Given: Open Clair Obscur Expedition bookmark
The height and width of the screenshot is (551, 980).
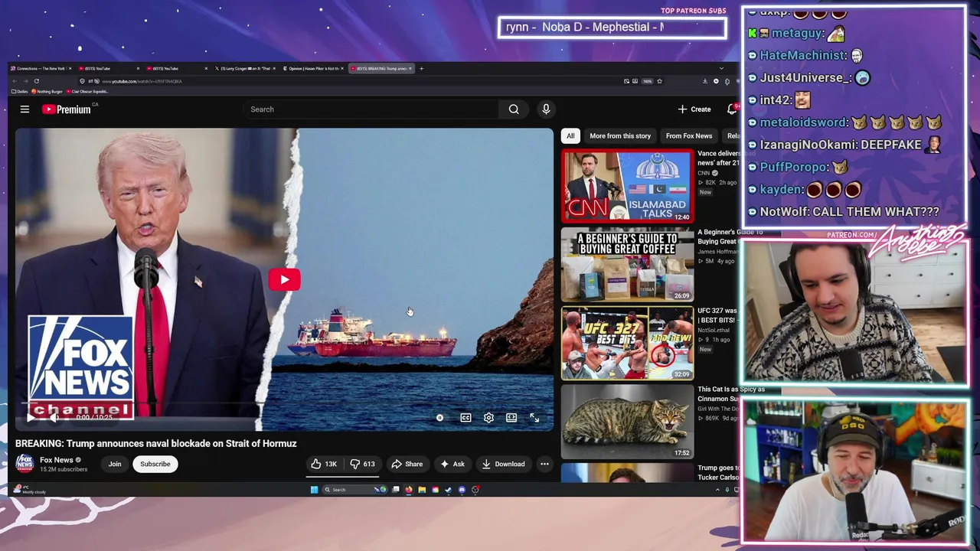Looking at the screenshot, I should [87, 91].
